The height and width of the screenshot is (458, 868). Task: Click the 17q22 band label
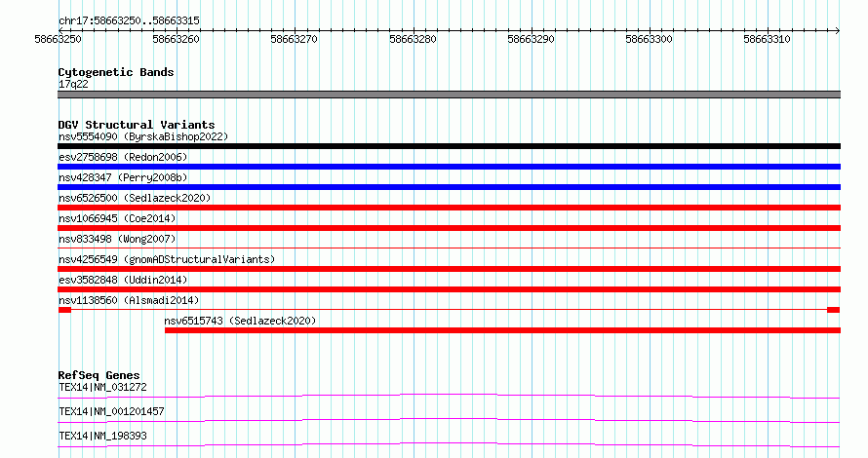[73, 84]
